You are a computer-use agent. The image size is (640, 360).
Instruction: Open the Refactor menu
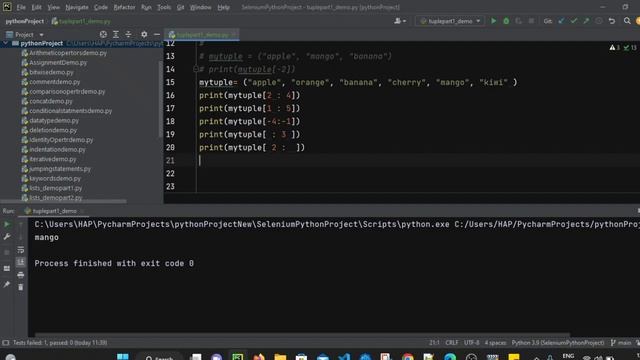[124, 7]
